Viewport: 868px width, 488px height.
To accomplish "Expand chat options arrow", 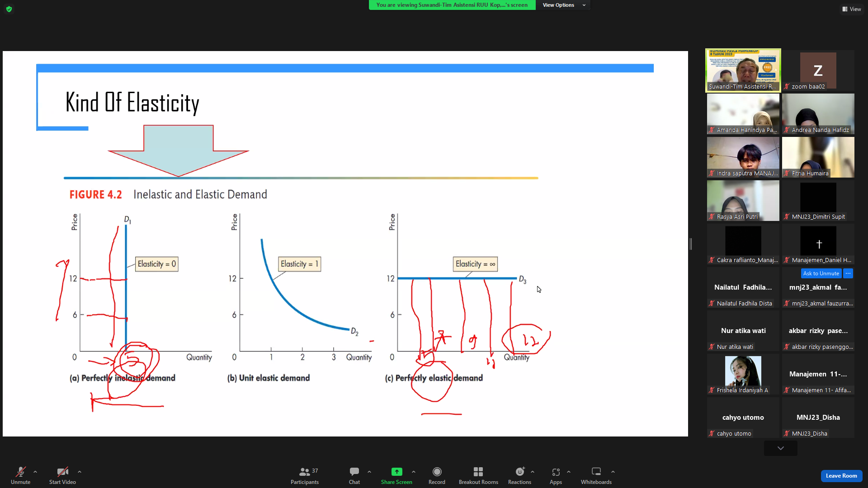I will click(369, 472).
